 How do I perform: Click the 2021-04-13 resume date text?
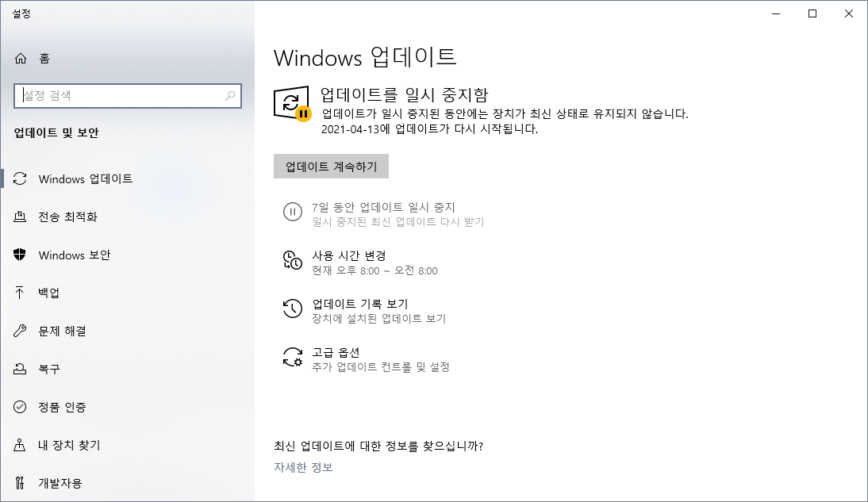pyautogui.click(x=429, y=129)
